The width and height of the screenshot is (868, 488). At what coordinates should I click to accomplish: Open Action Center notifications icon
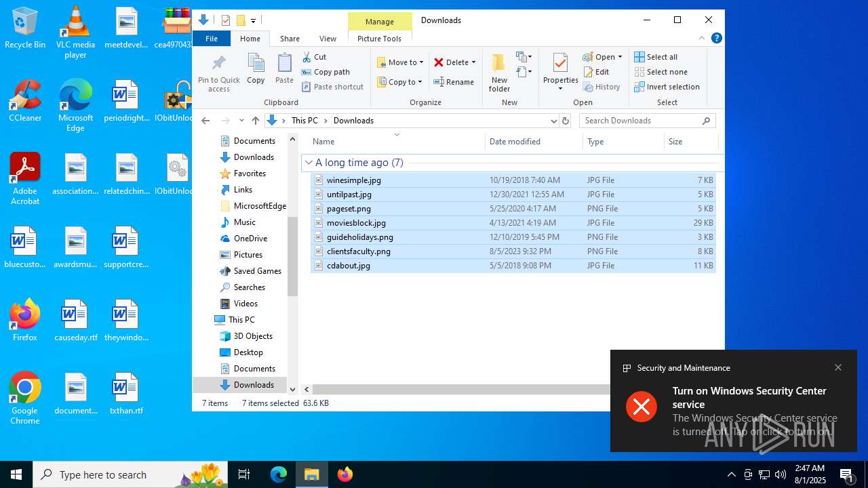coord(846,474)
